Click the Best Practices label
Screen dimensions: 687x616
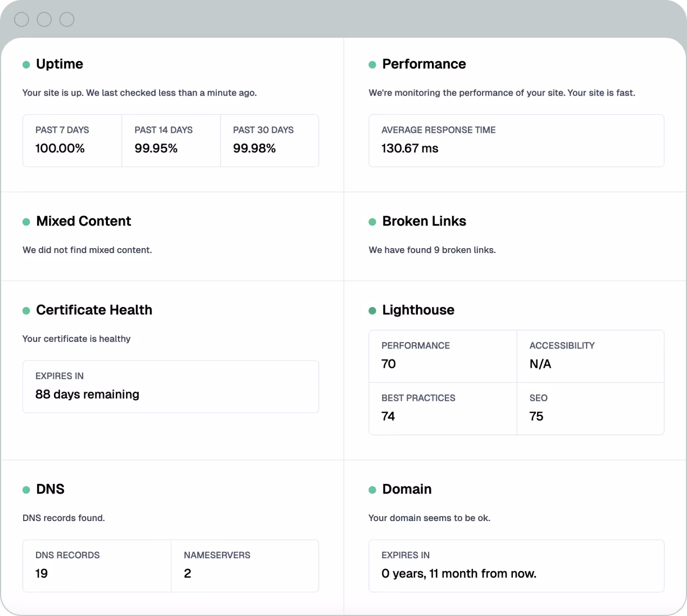click(x=418, y=398)
